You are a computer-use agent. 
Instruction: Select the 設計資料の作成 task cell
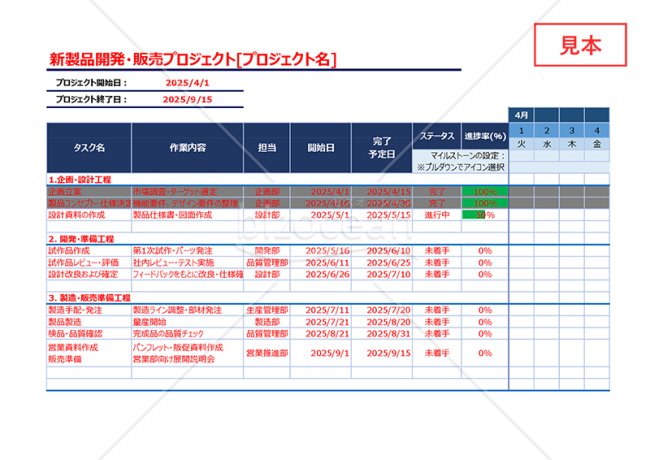pyautogui.click(x=89, y=215)
